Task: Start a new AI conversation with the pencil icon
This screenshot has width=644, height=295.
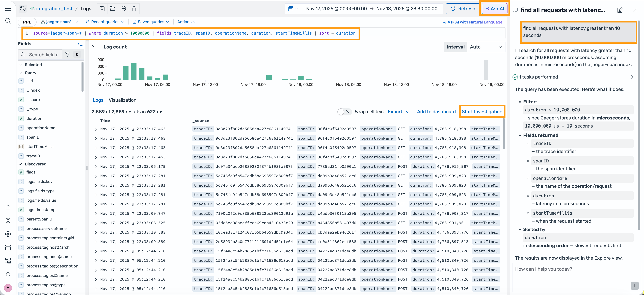Action: (620, 10)
